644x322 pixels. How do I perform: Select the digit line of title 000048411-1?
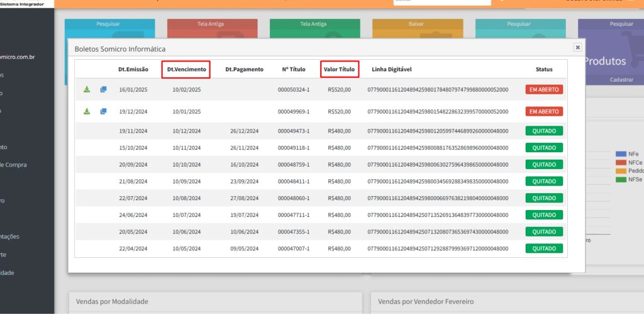(438, 182)
